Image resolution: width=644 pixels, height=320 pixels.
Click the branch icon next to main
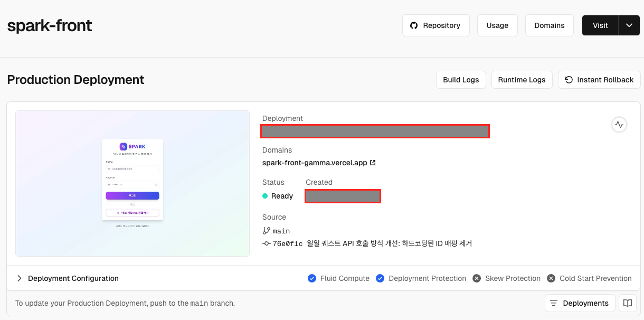pos(266,231)
